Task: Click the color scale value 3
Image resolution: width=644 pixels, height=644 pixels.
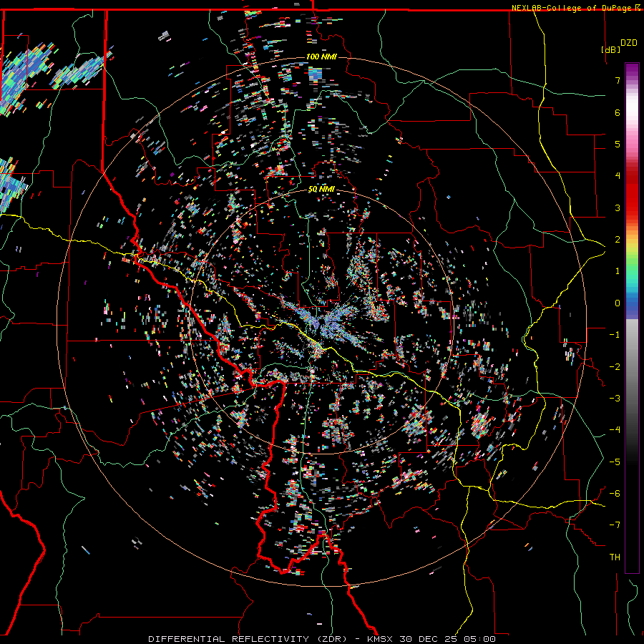Action: coord(618,208)
